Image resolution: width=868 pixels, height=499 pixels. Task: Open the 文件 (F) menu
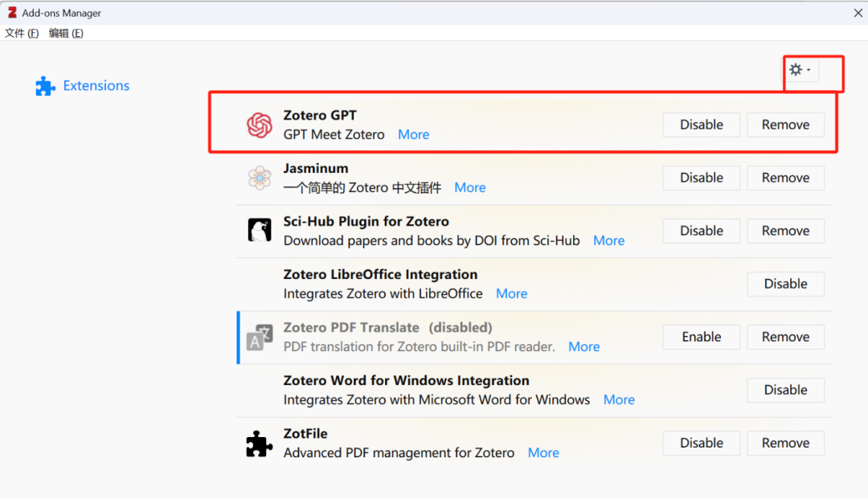pos(22,33)
